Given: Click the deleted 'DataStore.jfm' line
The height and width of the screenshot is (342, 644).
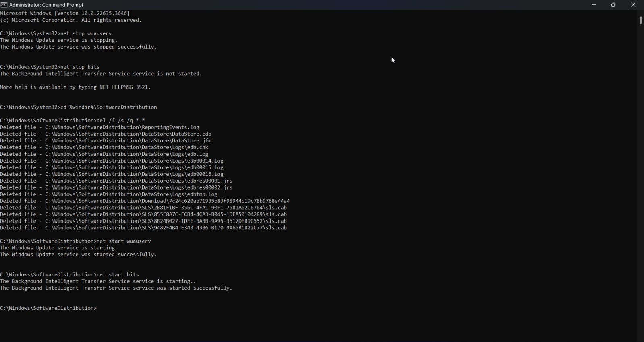Looking at the screenshot, I should click(106, 141).
